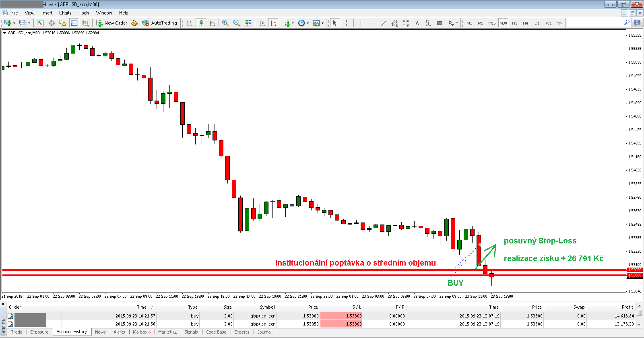Switch timeframe to D1
Screen dimensions: 644x338
point(537,23)
